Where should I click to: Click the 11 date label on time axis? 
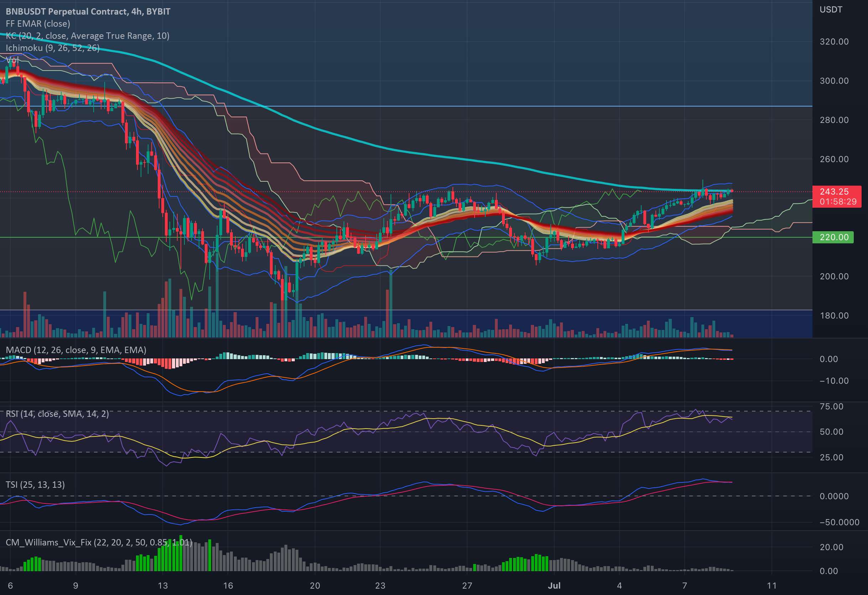pos(772,586)
